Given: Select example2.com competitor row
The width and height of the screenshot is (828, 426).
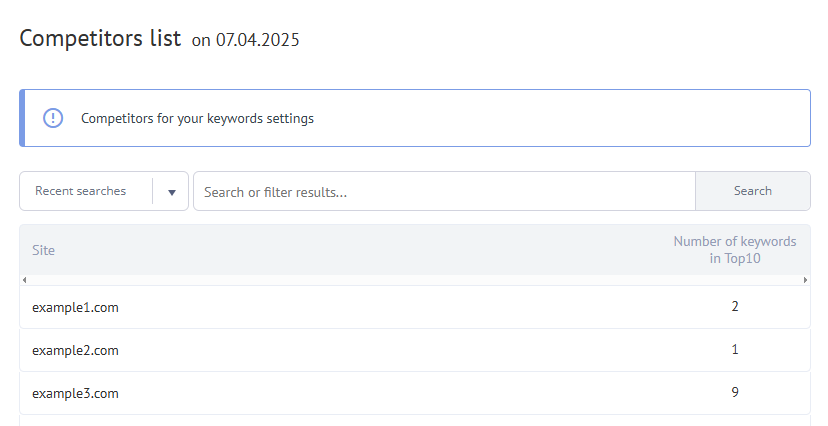Looking at the screenshot, I should point(76,350).
